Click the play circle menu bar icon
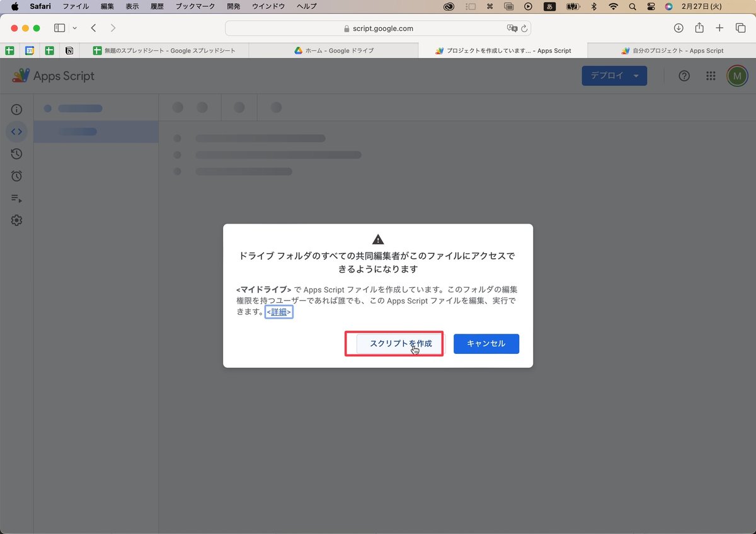The width and height of the screenshot is (756, 534). [529, 6]
